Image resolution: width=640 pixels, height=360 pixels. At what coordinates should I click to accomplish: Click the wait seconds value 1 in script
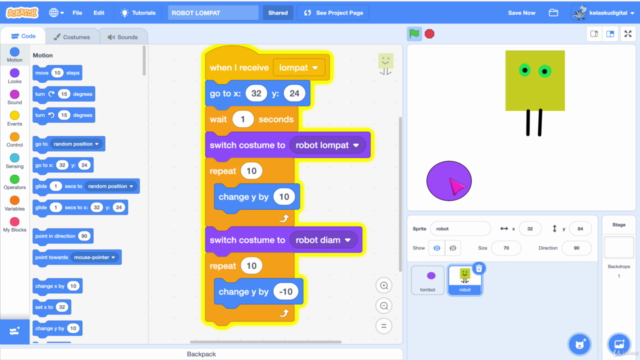pos(243,119)
